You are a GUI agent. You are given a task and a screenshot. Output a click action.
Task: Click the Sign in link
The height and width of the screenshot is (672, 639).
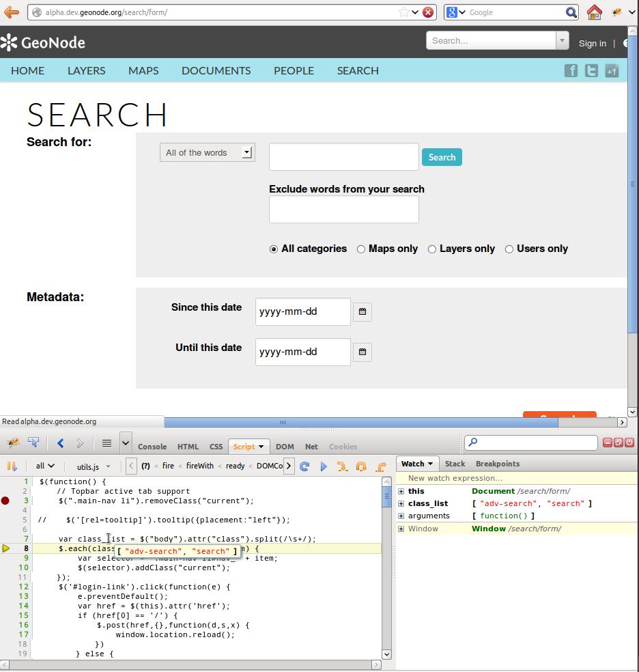click(593, 43)
